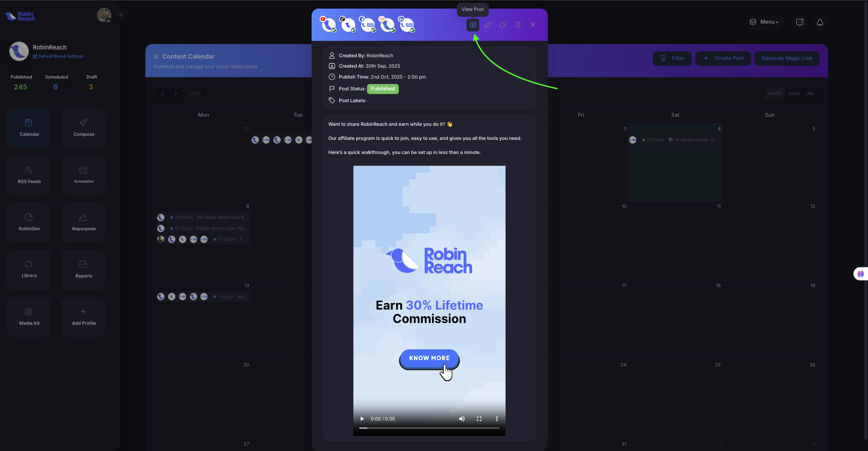Switch calendar to day view

pyautogui.click(x=810, y=94)
